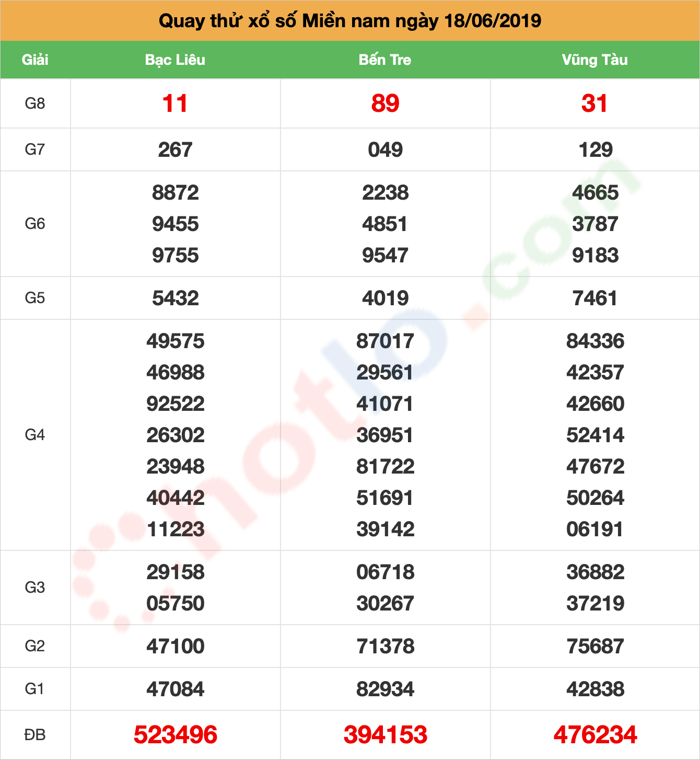Select the 'Giải' column header
700x760 pixels.
(35, 60)
